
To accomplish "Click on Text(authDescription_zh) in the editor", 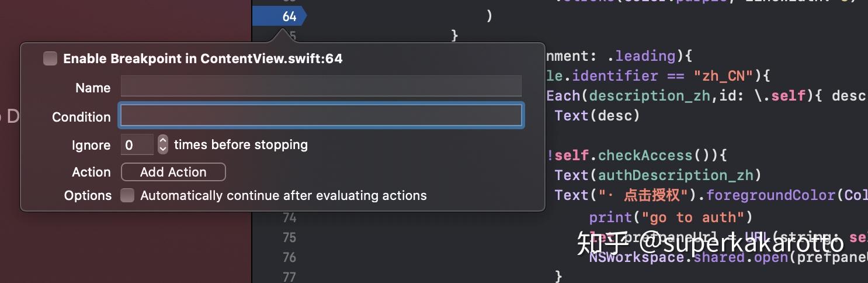I will pyautogui.click(x=658, y=175).
